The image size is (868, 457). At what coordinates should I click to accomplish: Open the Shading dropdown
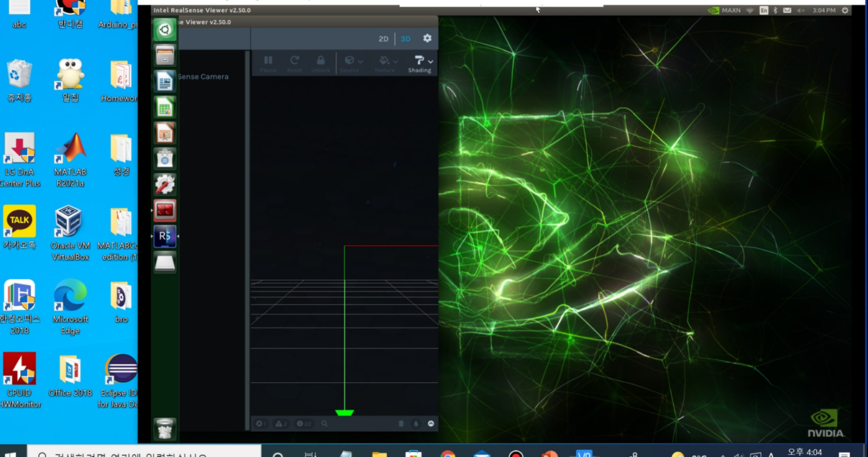tap(420, 63)
